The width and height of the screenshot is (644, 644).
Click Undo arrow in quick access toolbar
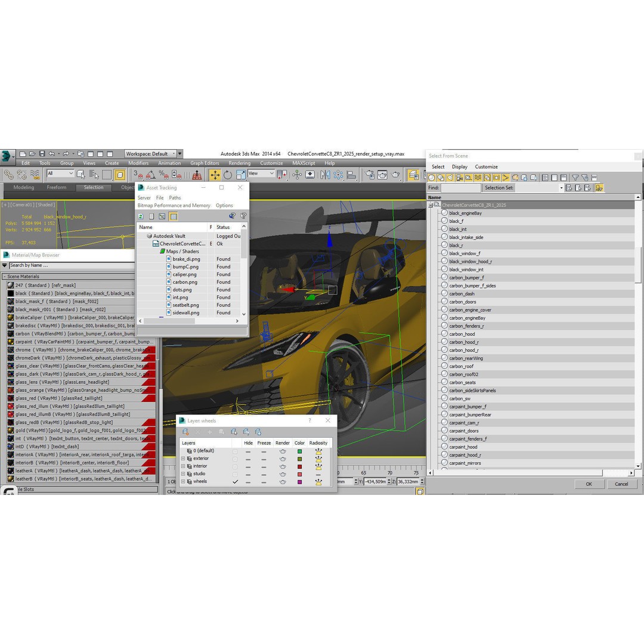pyautogui.click(x=52, y=154)
